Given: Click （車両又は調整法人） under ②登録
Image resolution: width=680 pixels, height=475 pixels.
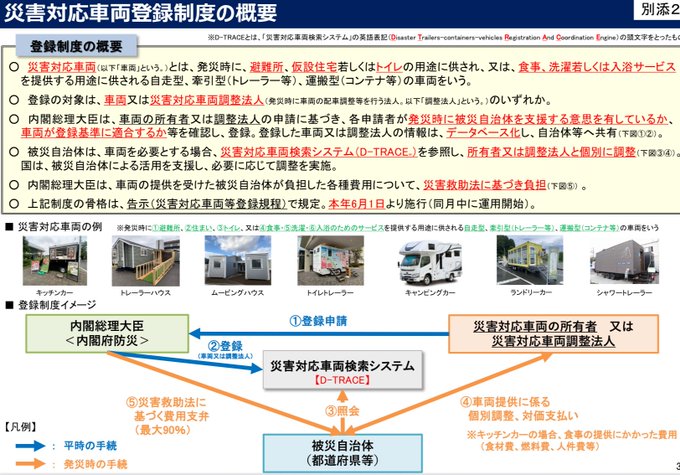Looking at the screenshot, I should point(225,356).
